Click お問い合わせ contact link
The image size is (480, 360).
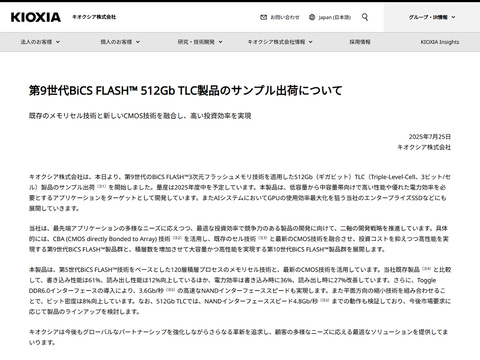[285, 17]
